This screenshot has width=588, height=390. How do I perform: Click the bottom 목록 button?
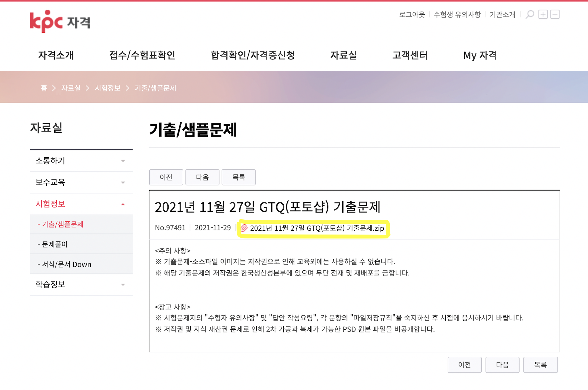point(540,365)
